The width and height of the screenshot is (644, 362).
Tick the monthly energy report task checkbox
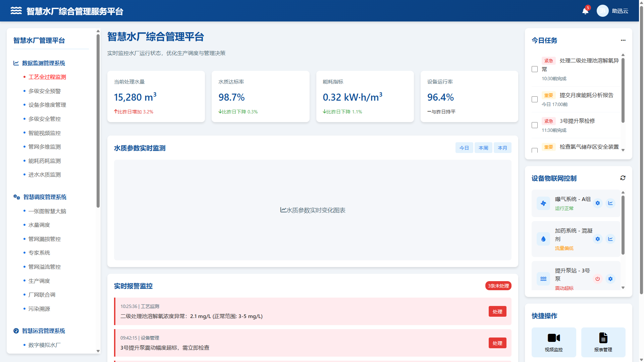click(535, 100)
